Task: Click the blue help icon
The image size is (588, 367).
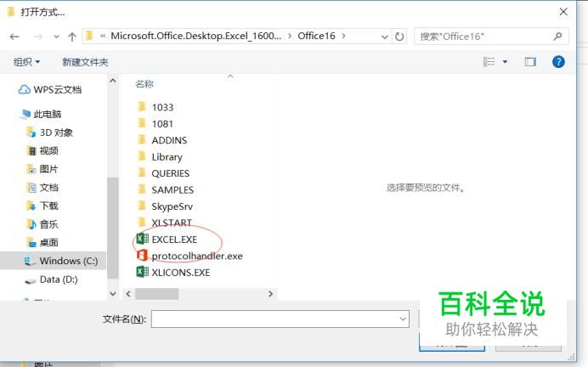Action: pos(558,62)
